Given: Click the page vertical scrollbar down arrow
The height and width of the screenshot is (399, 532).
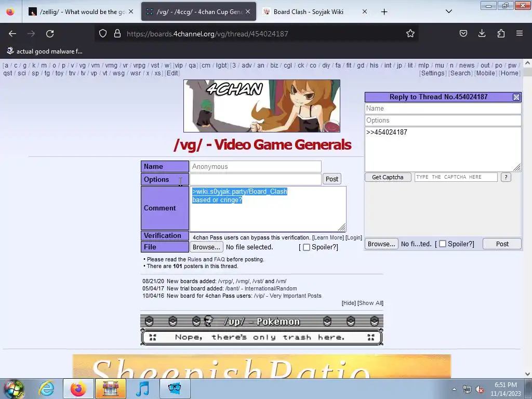Looking at the screenshot, I should pos(527,374).
